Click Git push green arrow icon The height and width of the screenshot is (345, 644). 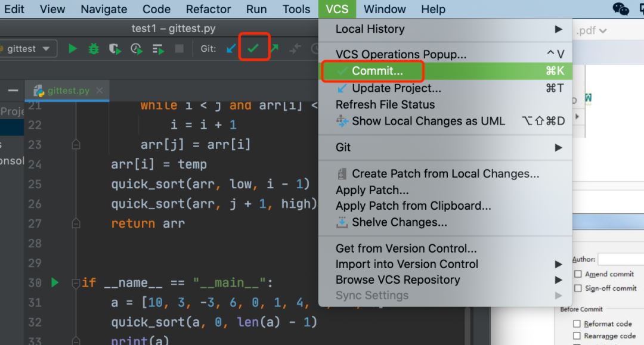[x=274, y=48]
